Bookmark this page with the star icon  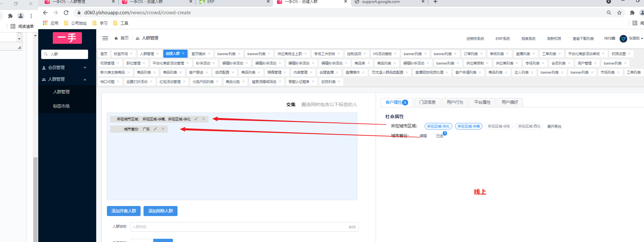click(619, 13)
